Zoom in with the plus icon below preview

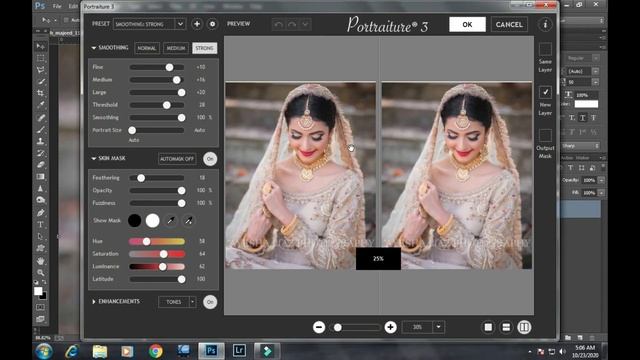click(x=391, y=327)
